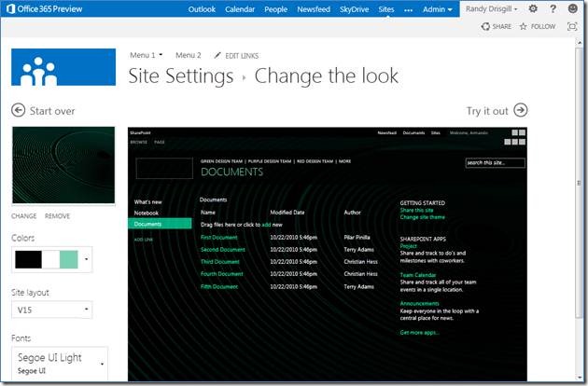The image size is (588, 386).
Task: Open Calendar in top navigation
Action: point(240,9)
